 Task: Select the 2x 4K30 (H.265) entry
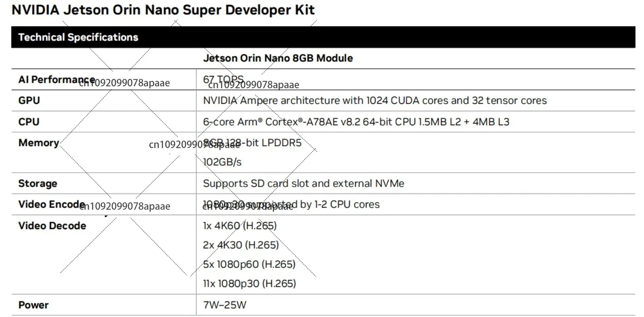click(241, 245)
